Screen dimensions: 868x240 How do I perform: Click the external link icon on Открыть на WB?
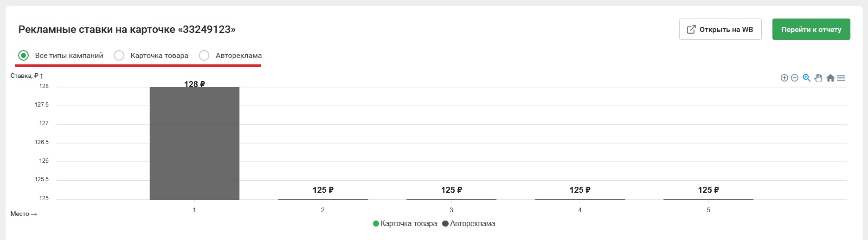click(691, 29)
